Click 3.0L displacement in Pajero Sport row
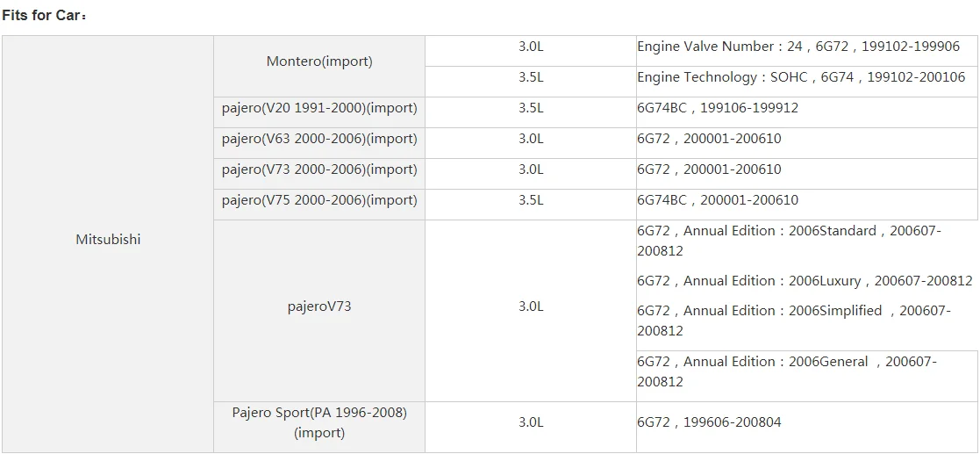 tap(531, 422)
